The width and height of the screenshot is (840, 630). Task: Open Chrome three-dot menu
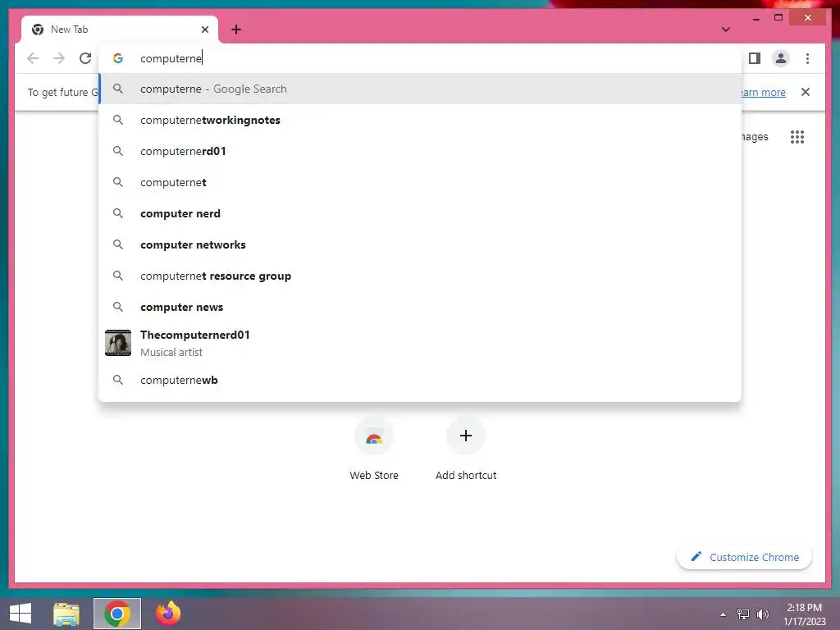[x=807, y=58]
